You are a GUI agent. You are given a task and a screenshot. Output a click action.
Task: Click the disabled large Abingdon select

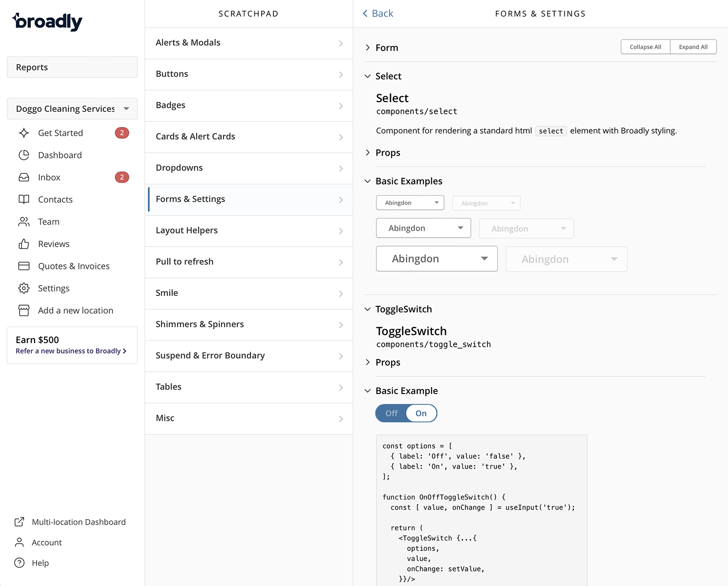tap(566, 259)
